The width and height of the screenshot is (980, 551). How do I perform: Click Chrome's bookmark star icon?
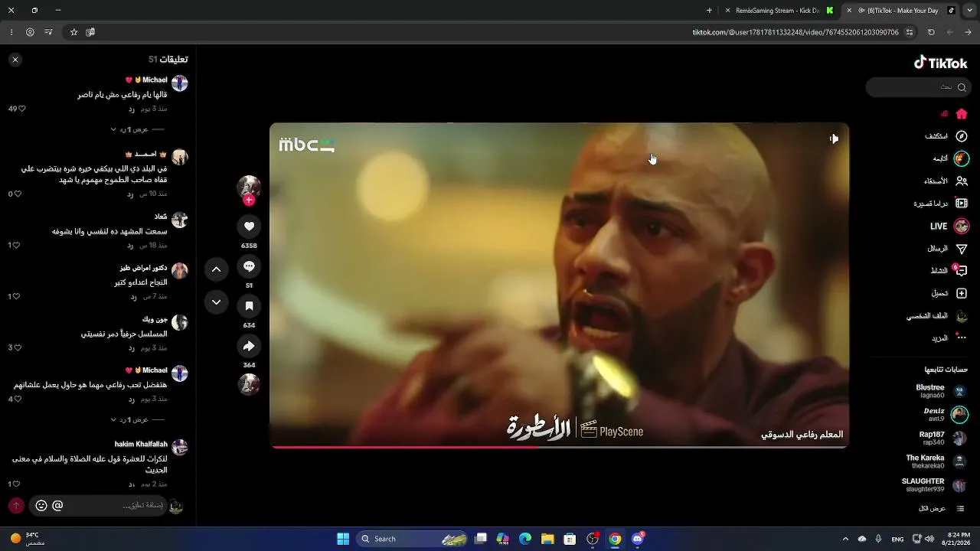click(x=74, y=32)
